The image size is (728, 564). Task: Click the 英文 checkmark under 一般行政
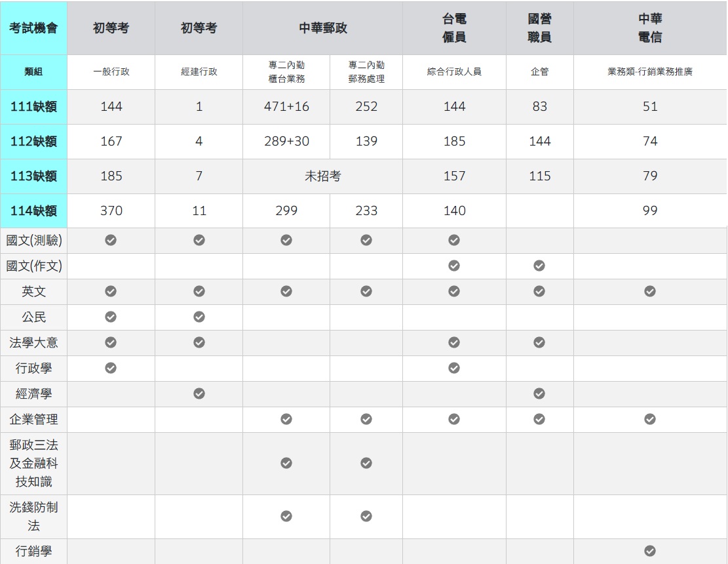(111, 291)
